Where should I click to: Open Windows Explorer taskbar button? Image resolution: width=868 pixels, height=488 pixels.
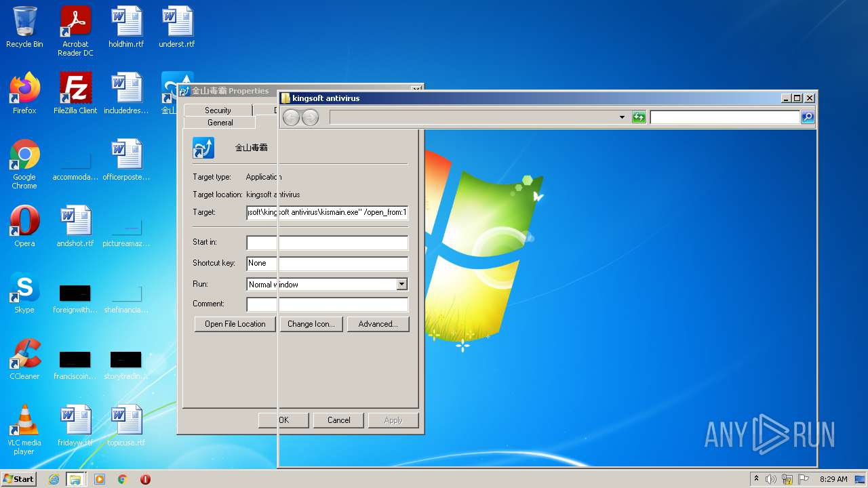click(x=75, y=479)
